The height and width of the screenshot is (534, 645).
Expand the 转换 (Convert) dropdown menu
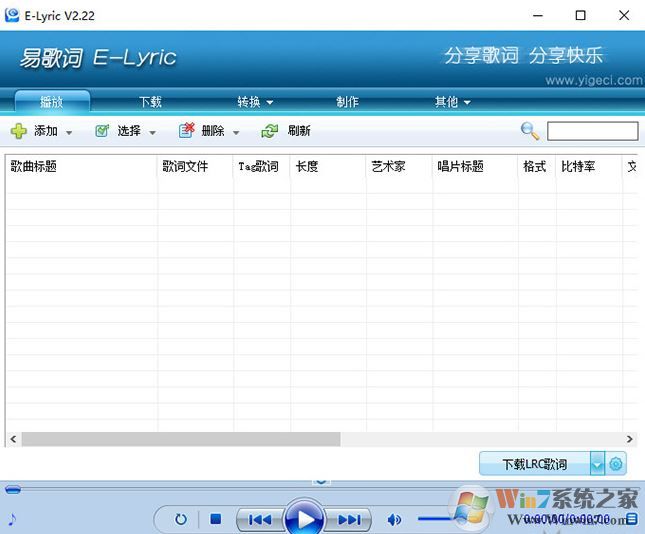coord(255,102)
